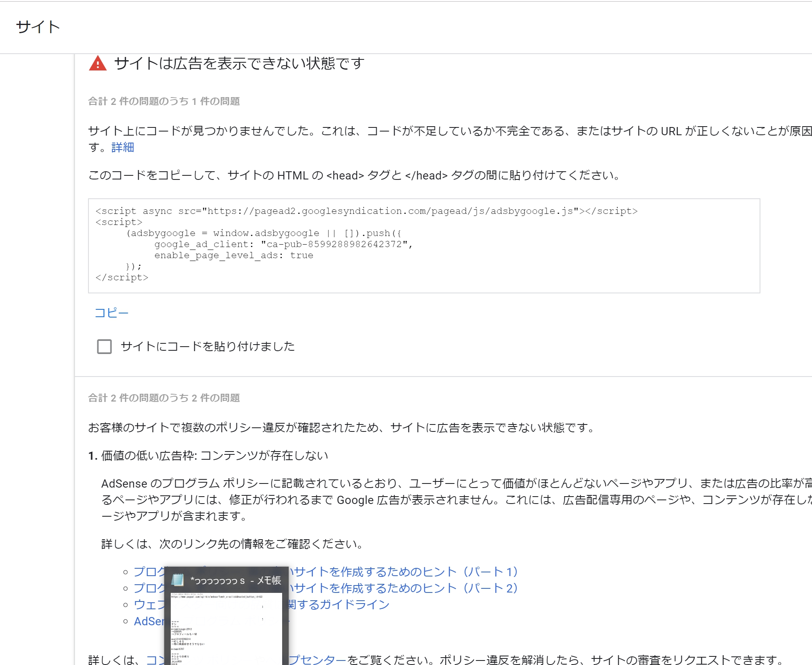Screen dimensions: 812x665
Task: Click the サイトは広告を表示できない状態です heading
Action: pos(239,64)
